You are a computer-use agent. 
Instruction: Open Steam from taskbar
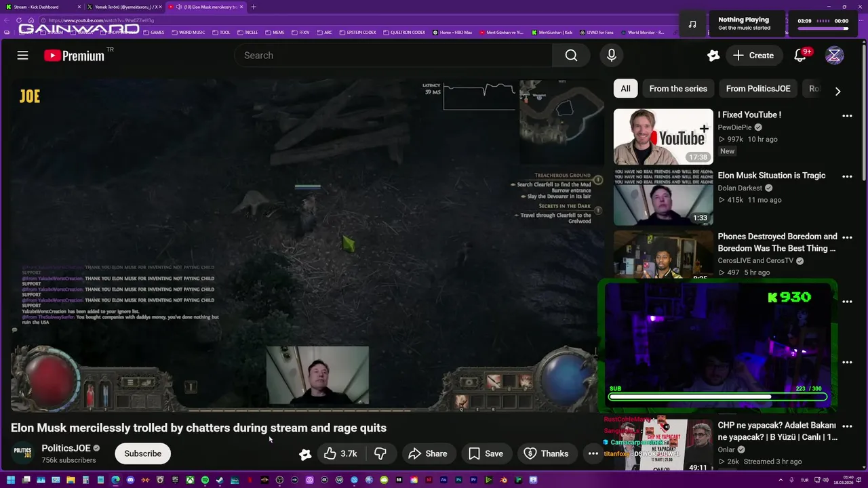[220, 481]
